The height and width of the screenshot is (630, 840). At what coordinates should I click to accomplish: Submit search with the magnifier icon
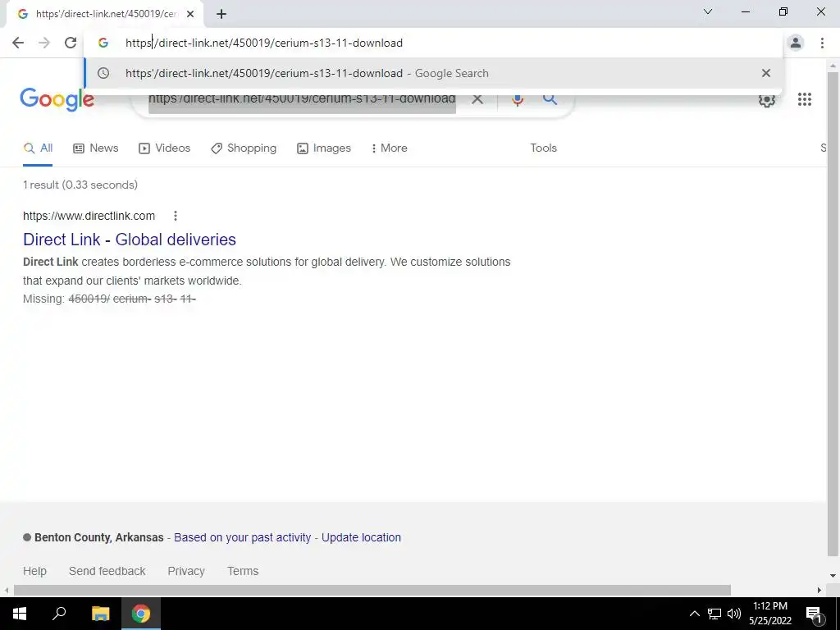click(550, 98)
